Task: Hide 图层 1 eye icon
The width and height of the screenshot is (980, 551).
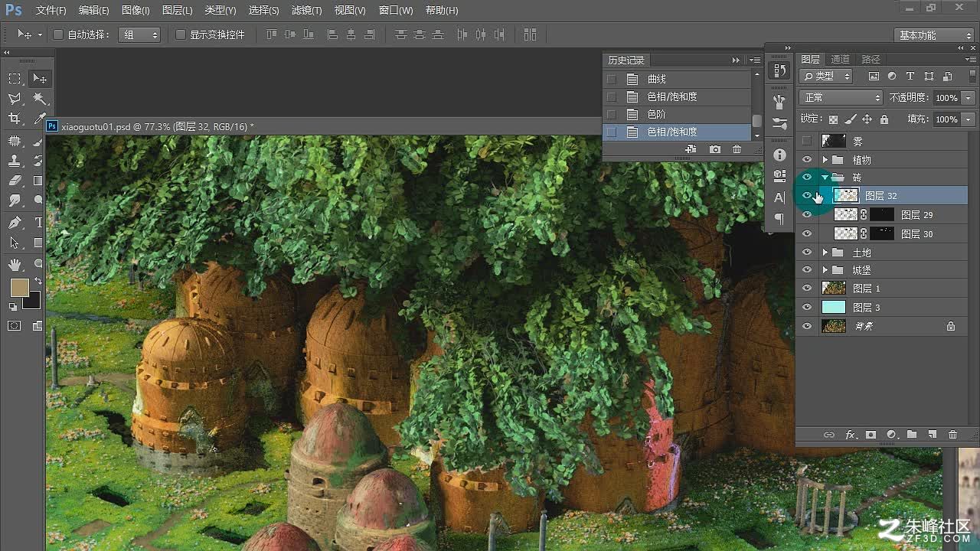Action: (806, 288)
